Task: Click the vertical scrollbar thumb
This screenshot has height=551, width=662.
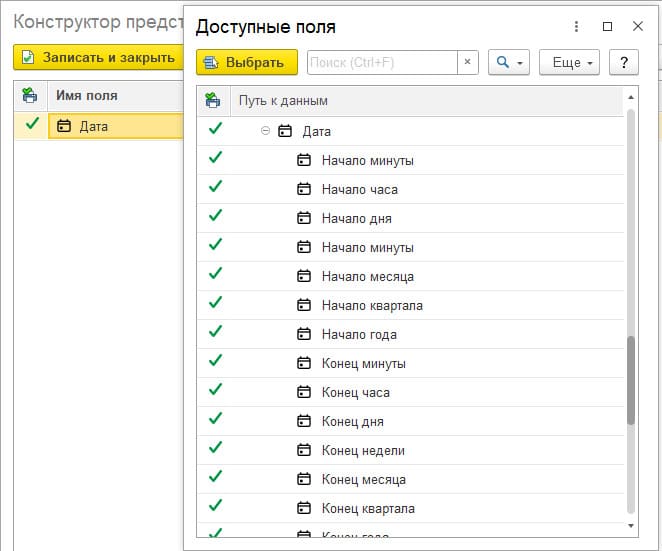Action: tap(630, 380)
